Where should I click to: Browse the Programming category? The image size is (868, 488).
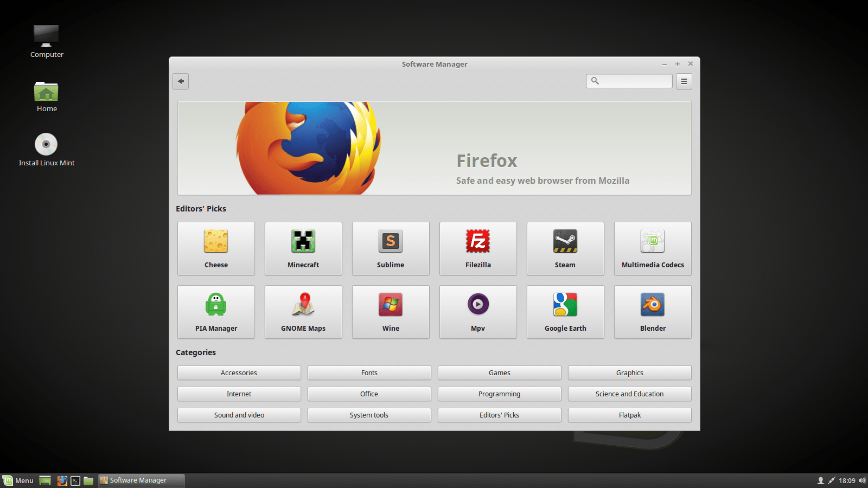(500, 394)
